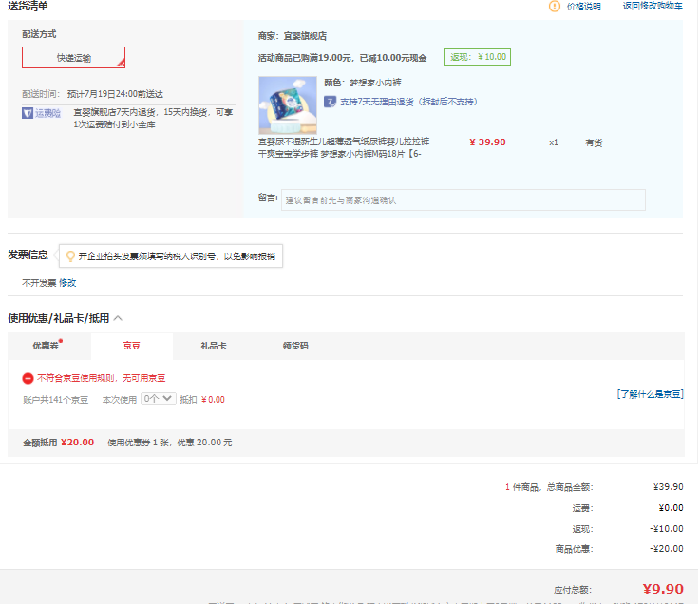
Task: Click the -¥10.00 返现 summary value
Action: point(667,529)
